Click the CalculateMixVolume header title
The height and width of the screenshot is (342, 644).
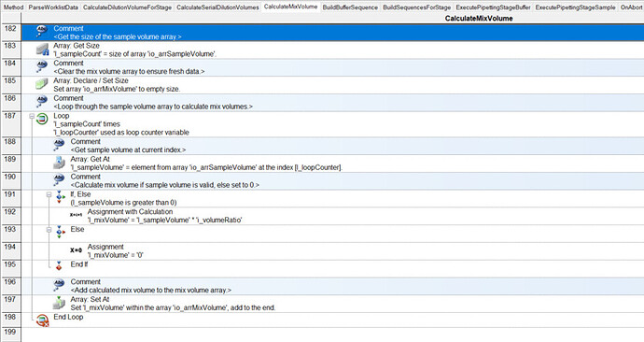[x=479, y=19]
